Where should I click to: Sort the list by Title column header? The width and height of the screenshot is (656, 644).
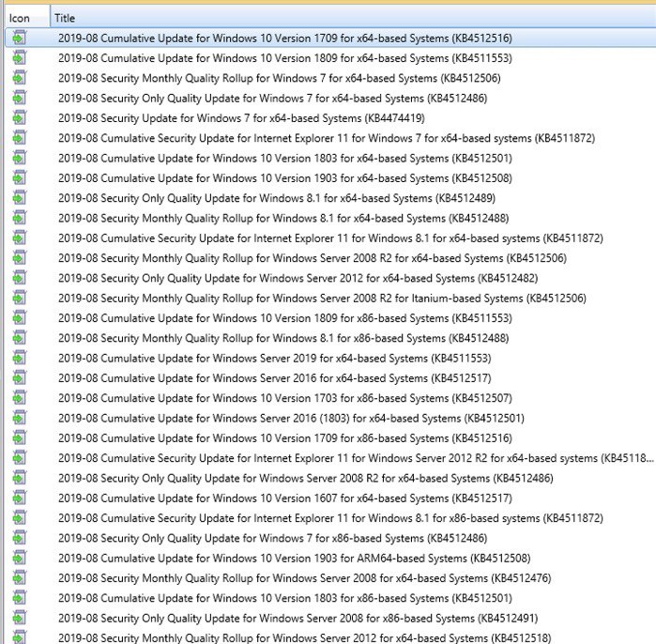(353, 18)
